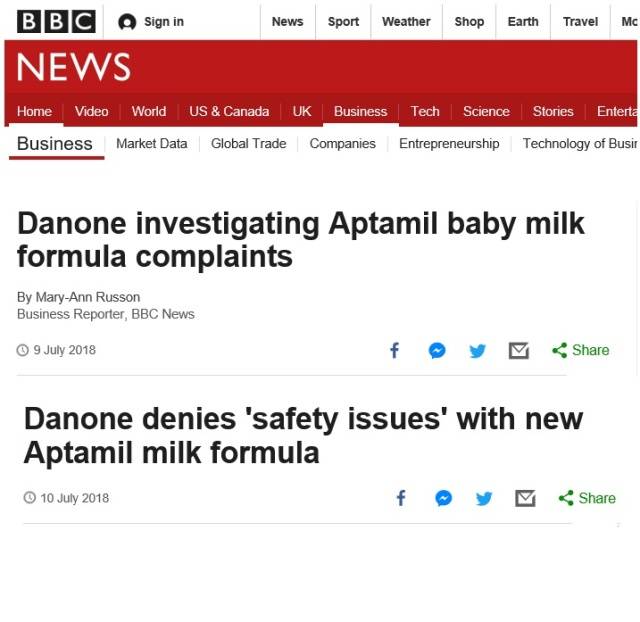640x622 pixels.
Task: Go to Sport in top navigation
Action: [343, 21]
